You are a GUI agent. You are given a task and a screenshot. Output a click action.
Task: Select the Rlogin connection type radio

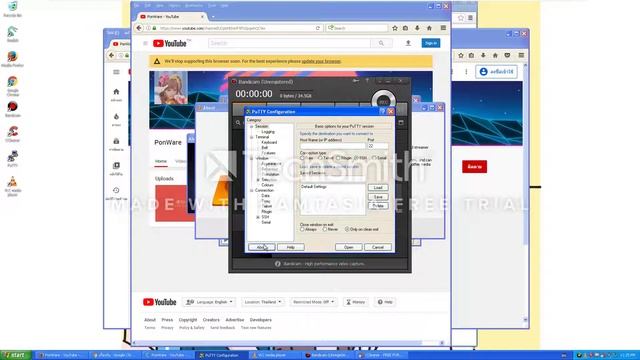(x=338, y=158)
